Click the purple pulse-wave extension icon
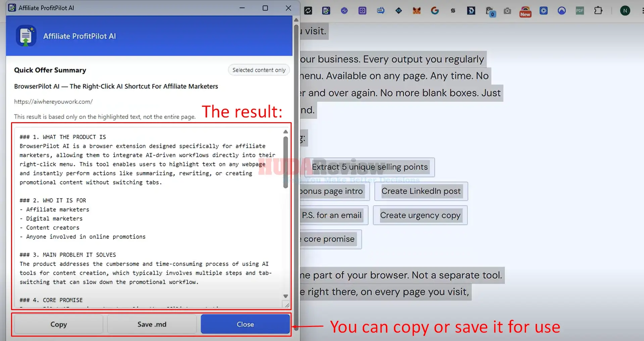644x341 pixels. pos(344,11)
